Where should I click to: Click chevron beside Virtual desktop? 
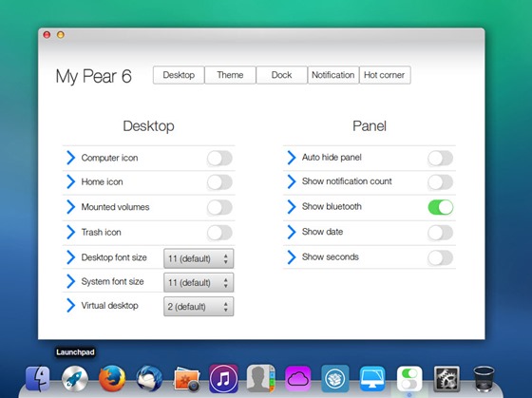[x=70, y=305]
